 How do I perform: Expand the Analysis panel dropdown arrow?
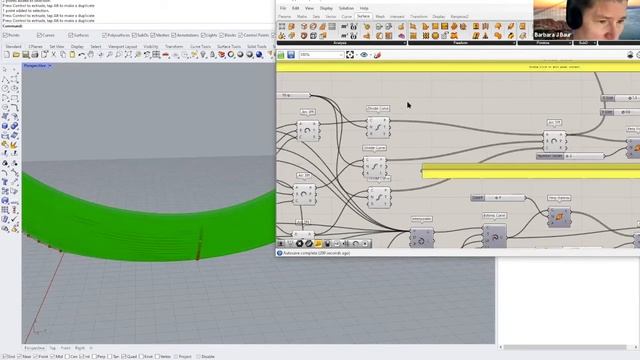pos(404,43)
